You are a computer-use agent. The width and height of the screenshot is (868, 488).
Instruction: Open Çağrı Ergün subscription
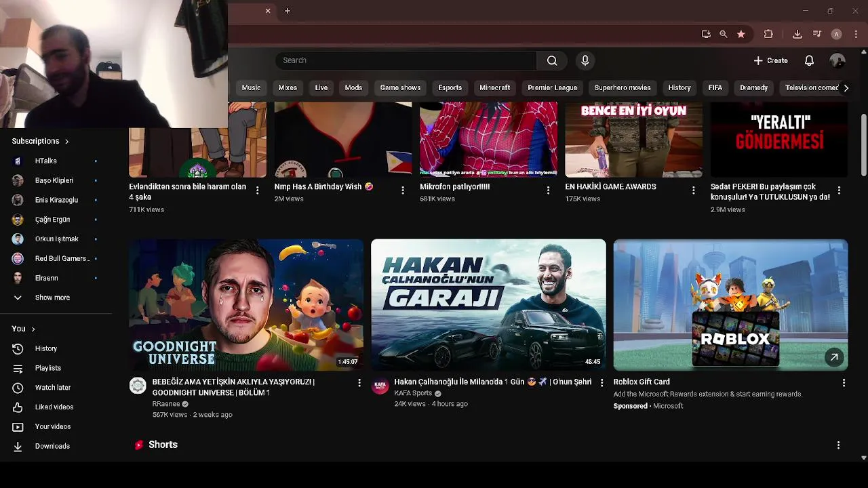(56, 220)
